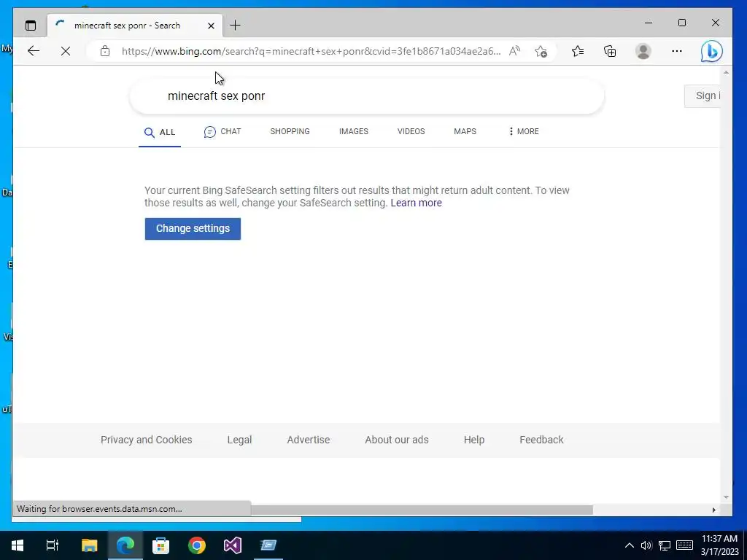Open a new browser tab
Screen dimensions: 747x560
coord(236,26)
